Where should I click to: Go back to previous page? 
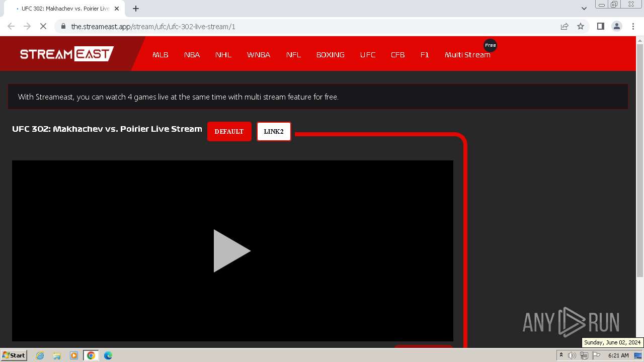tap(11, 26)
